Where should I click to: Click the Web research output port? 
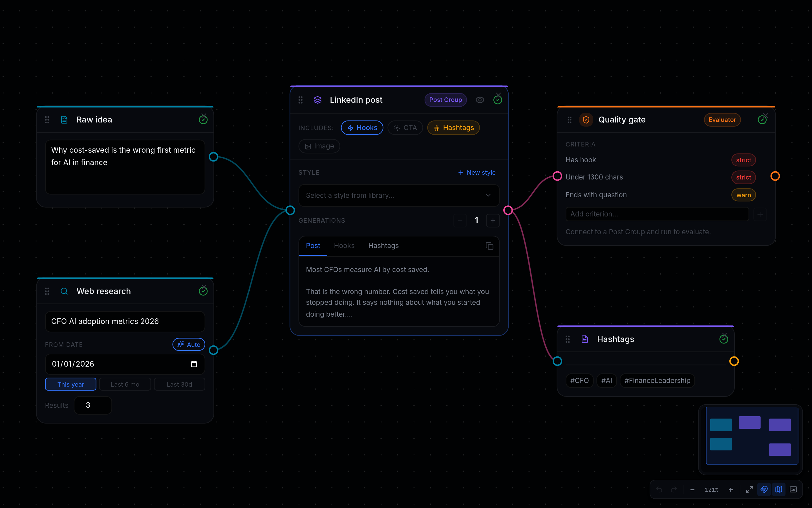(213, 350)
